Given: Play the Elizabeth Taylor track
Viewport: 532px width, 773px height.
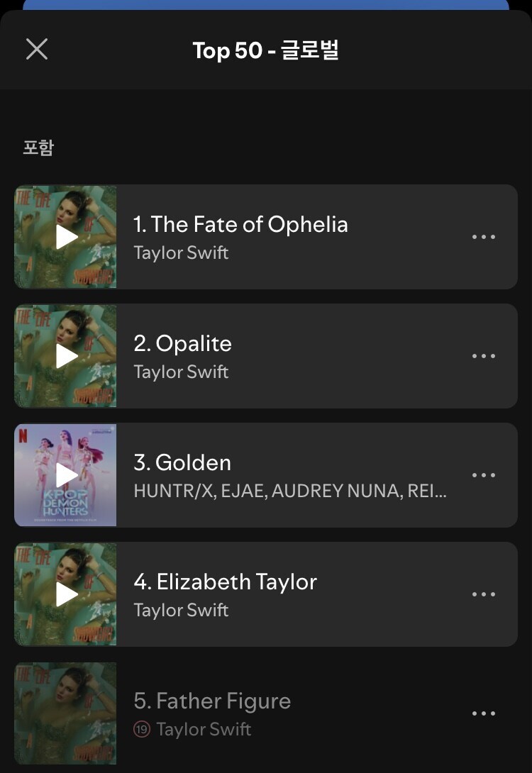Looking at the screenshot, I should [66, 594].
